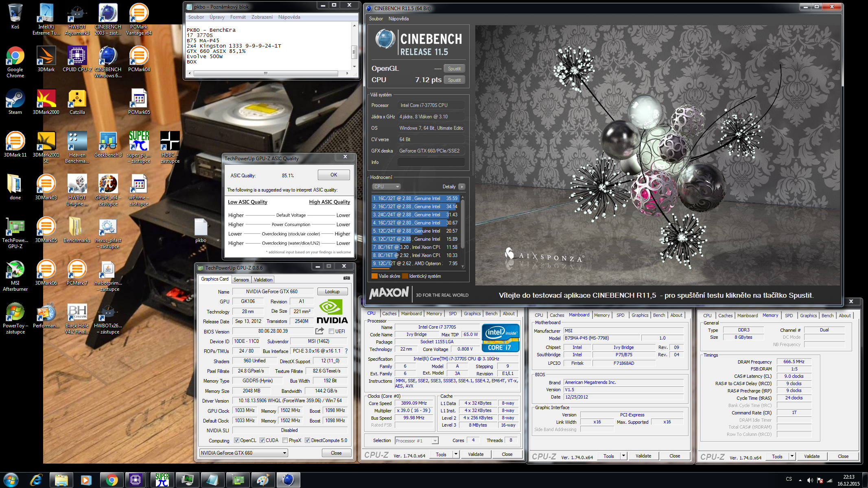Screen dimensions: 868x488
Task: Open Catzilla desktop icon
Action: [x=77, y=102]
